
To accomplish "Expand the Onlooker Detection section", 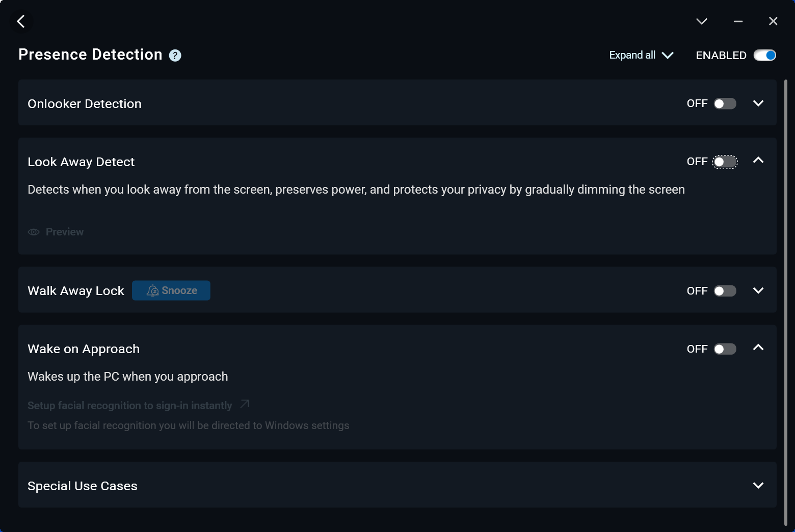I will pyautogui.click(x=758, y=103).
